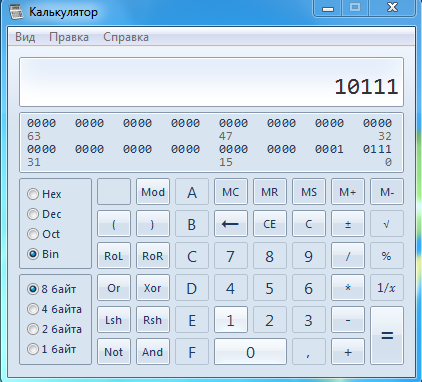Click the RoL rotate left button
Screen dimensions: 422x382
click(114, 256)
